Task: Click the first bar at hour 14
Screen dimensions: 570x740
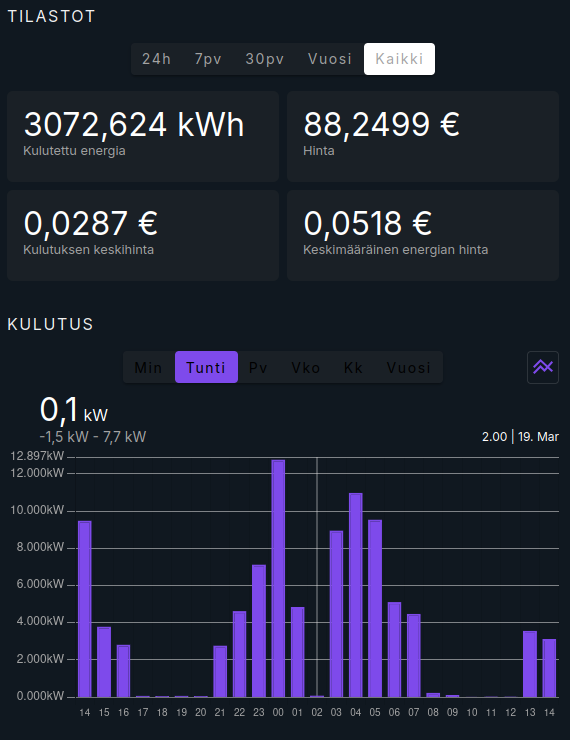Action: [84, 609]
